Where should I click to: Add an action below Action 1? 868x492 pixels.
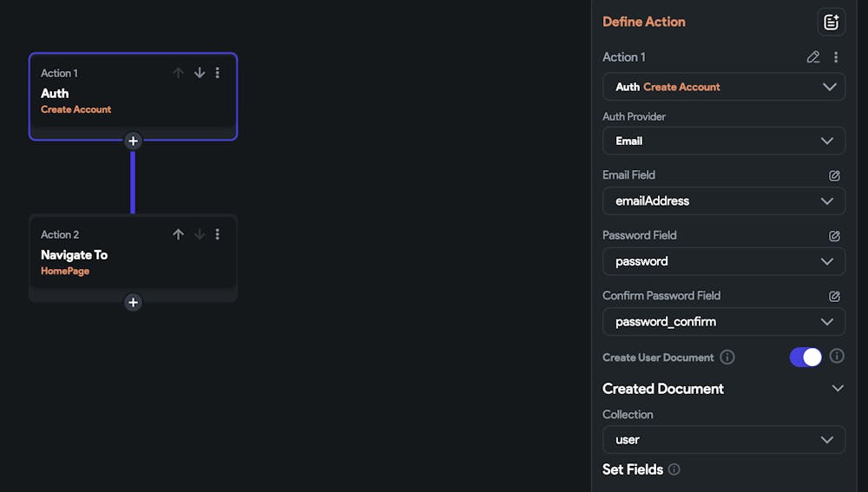coord(133,141)
